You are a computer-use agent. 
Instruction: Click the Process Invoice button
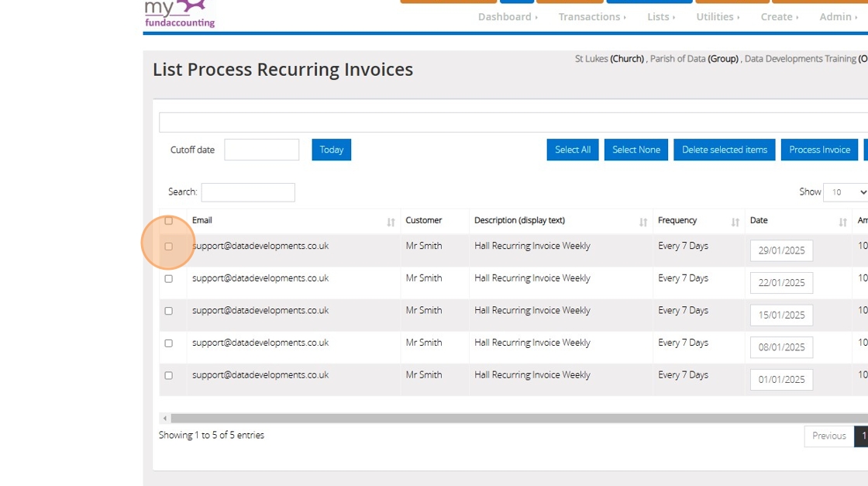[x=819, y=150]
